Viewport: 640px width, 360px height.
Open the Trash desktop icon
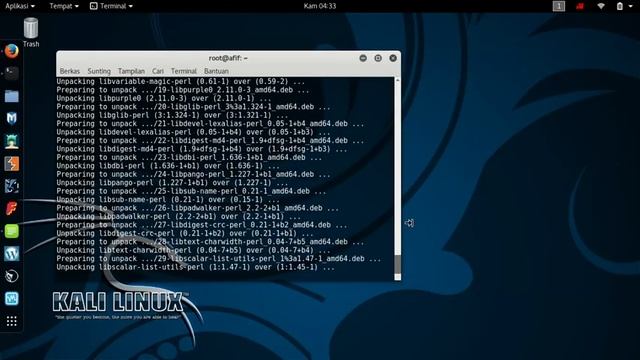[x=31, y=33]
